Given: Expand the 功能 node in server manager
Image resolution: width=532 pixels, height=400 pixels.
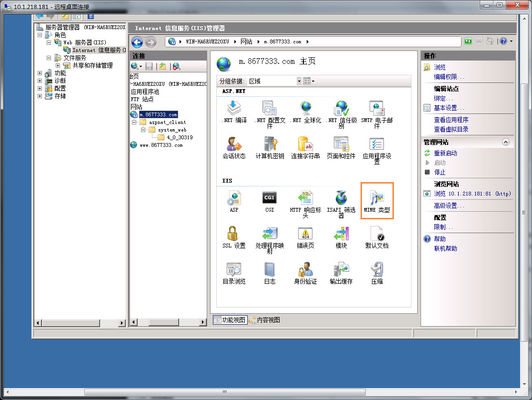Looking at the screenshot, I should (x=40, y=73).
